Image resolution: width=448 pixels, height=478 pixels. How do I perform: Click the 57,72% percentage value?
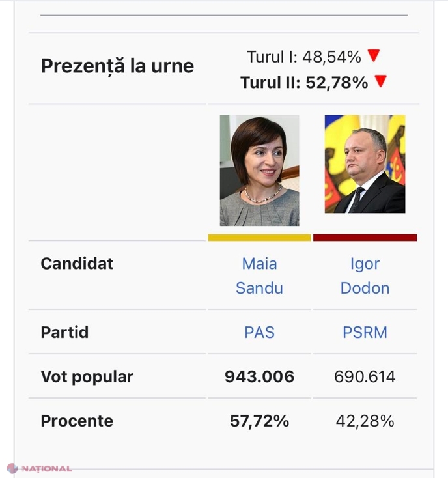259,421
